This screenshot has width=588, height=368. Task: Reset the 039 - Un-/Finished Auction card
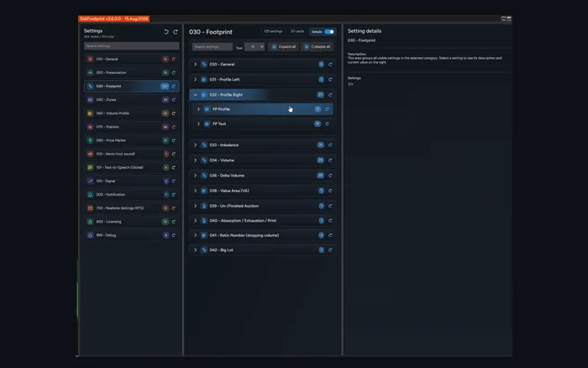point(330,206)
